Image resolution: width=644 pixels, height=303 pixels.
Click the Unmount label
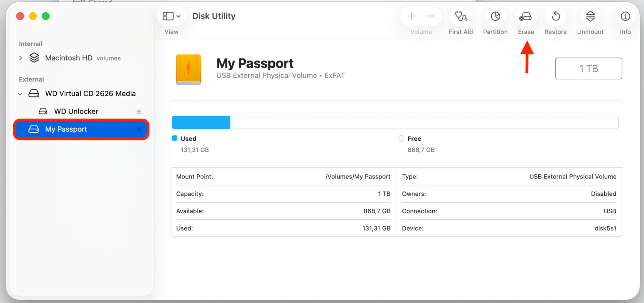(590, 32)
